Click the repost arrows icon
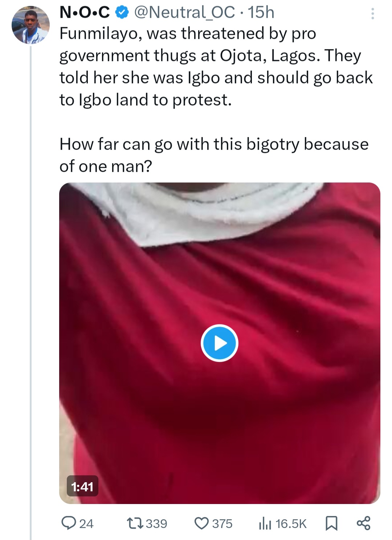The width and height of the screenshot is (392, 540). [x=134, y=523]
